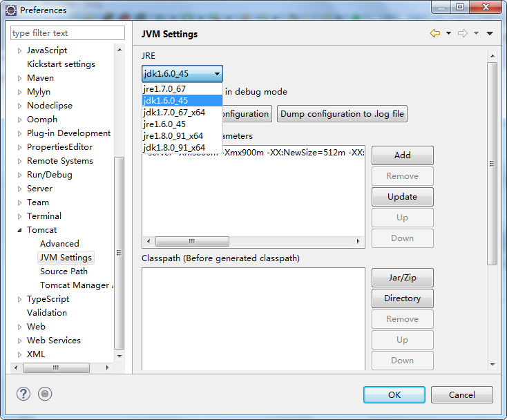Select Validation preferences entry
Image resolution: width=507 pixels, height=420 pixels.
47,313
